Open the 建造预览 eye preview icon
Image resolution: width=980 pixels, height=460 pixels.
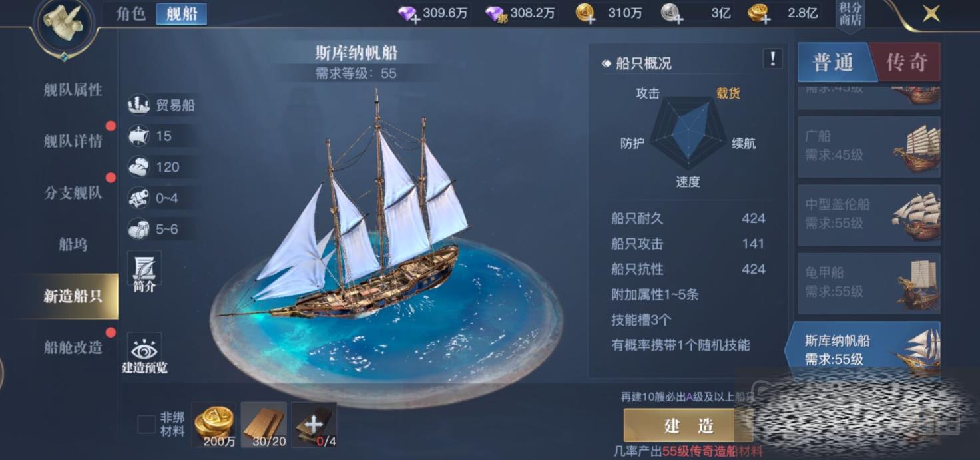pyautogui.click(x=144, y=353)
